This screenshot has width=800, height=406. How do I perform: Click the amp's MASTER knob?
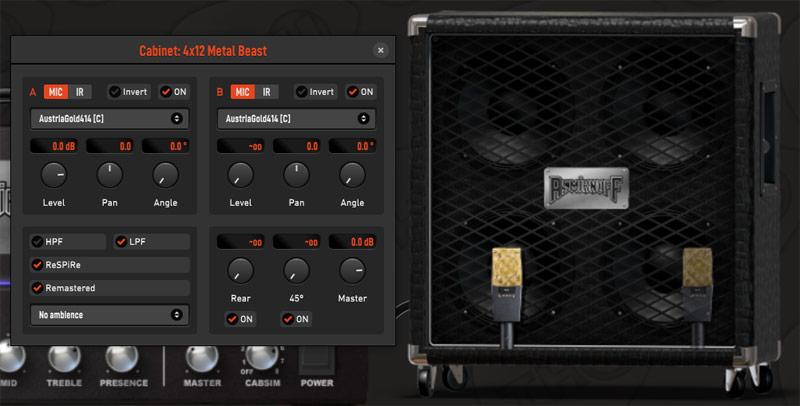201,358
